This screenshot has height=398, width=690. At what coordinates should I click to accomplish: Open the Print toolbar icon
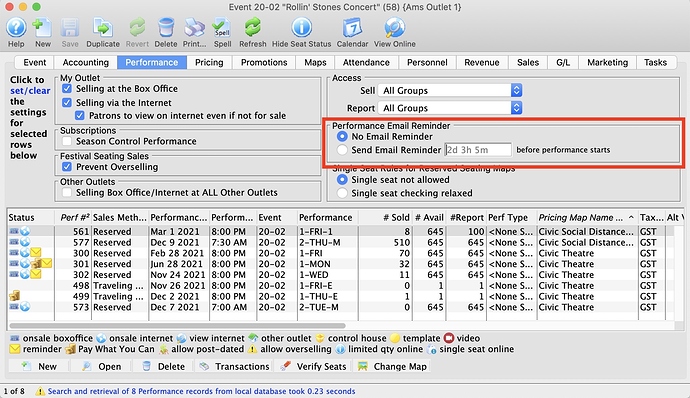click(x=194, y=28)
